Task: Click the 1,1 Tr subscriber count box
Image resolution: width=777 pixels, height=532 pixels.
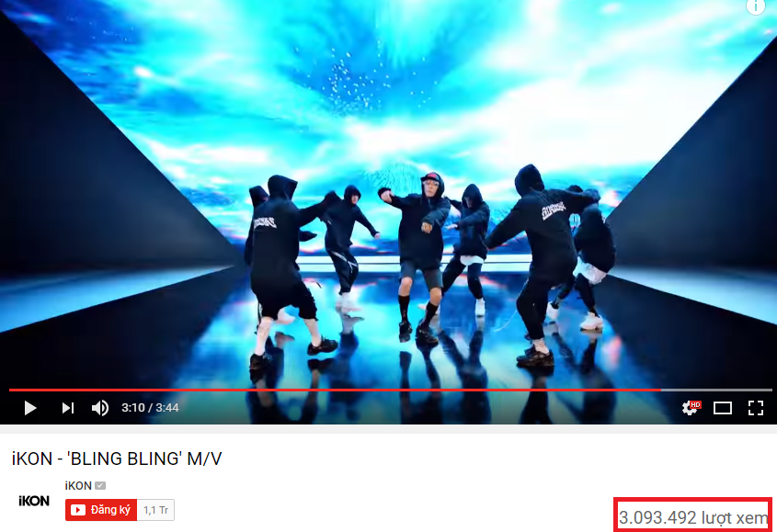Action: 155,510
